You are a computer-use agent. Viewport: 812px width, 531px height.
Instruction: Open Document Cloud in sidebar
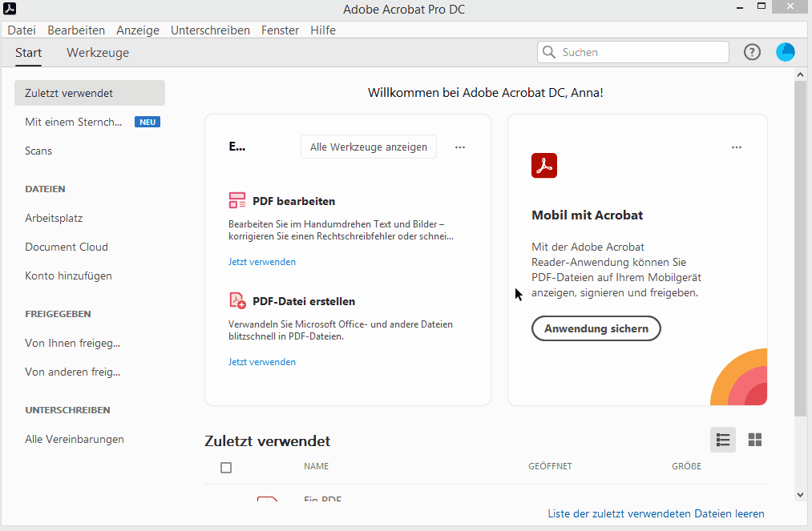coord(67,247)
